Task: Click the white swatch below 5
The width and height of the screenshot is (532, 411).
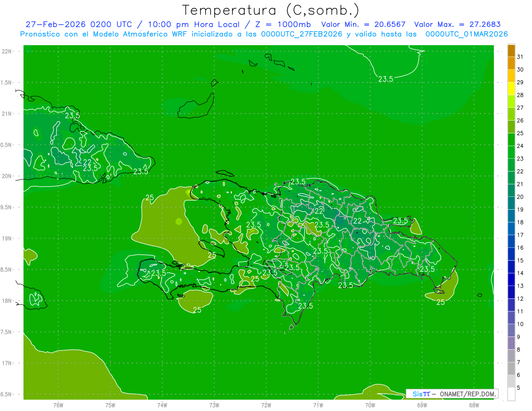Action: (511, 394)
